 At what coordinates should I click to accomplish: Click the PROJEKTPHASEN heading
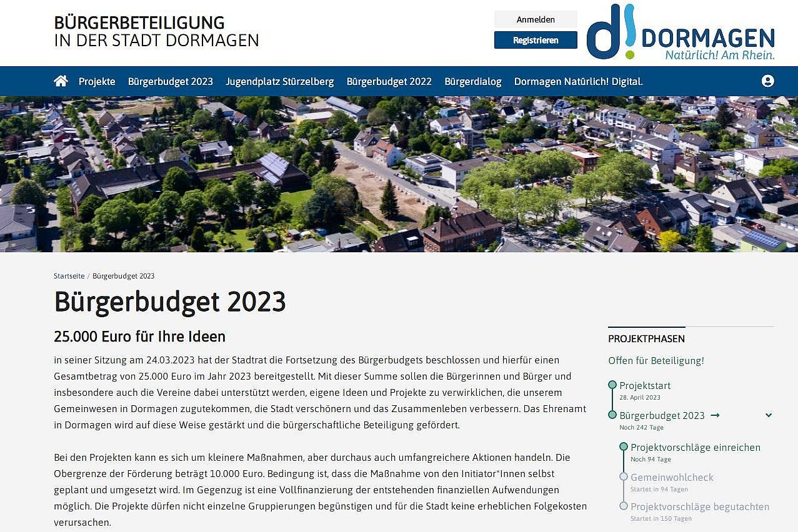[646, 339]
